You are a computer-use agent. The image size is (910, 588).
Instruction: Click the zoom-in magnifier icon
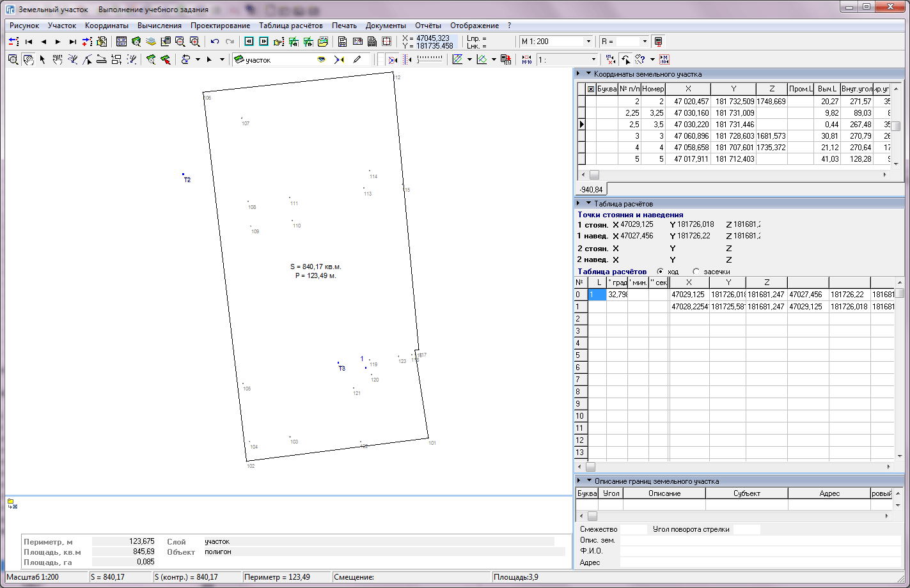coord(195,42)
